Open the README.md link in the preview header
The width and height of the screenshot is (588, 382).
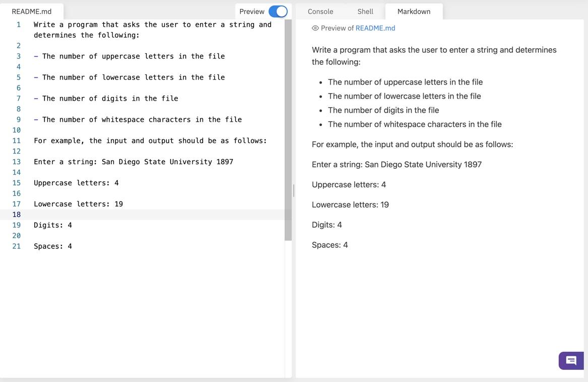pyautogui.click(x=375, y=28)
